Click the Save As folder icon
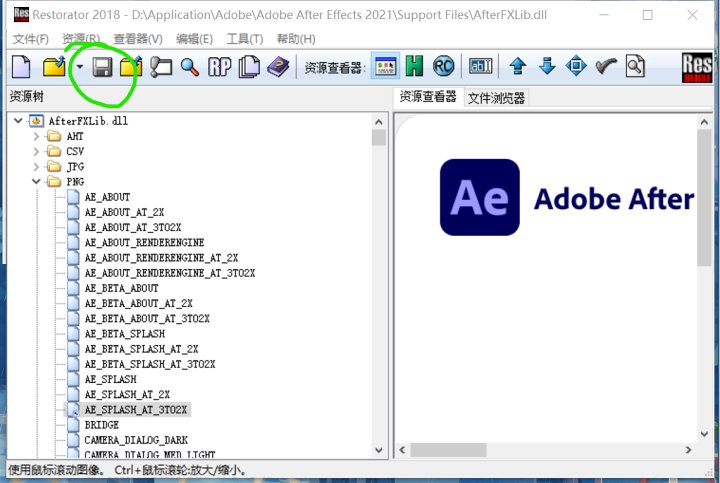 [131, 67]
